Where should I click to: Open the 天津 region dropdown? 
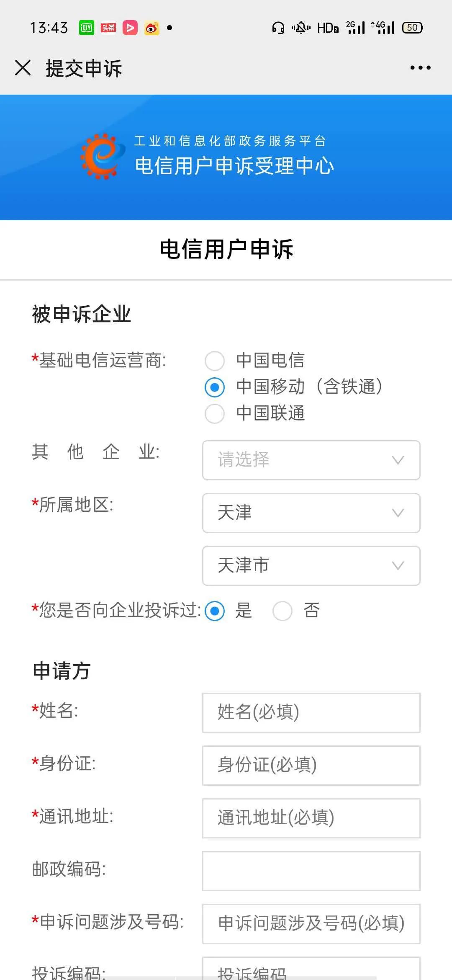click(x=311, y=513)
